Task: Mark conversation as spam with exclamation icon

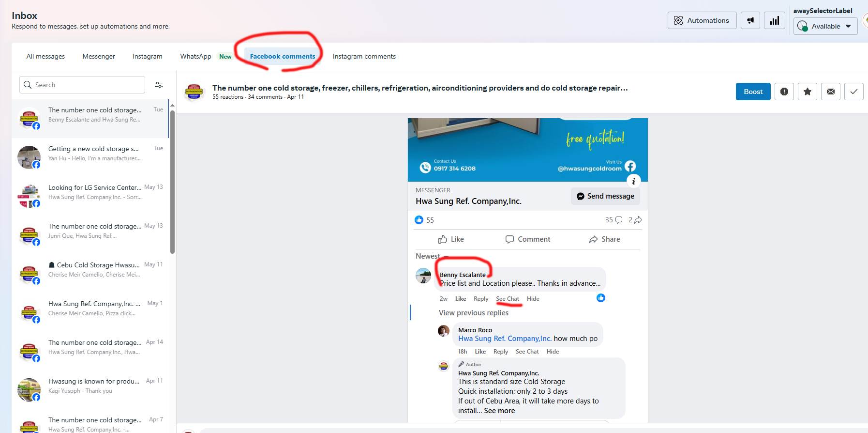Action: pos(784,92)
